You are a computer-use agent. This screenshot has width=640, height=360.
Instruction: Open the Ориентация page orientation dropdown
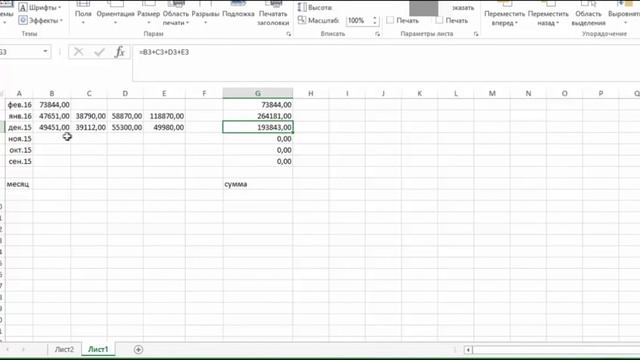(x=115, y=14)
